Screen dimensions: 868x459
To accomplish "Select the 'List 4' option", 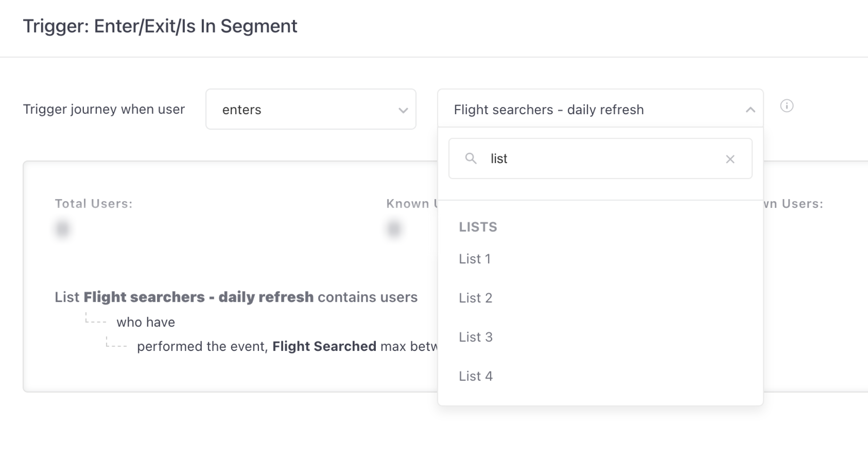I will (476, 376).
